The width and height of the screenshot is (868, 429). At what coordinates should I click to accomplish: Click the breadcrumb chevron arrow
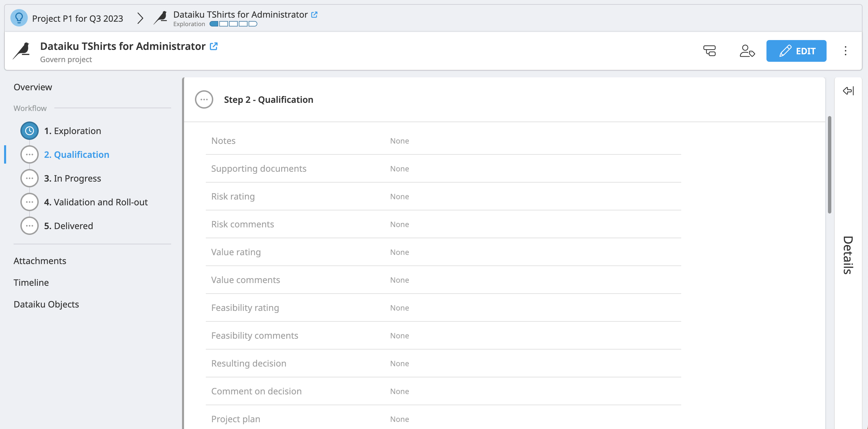[140, 18]
